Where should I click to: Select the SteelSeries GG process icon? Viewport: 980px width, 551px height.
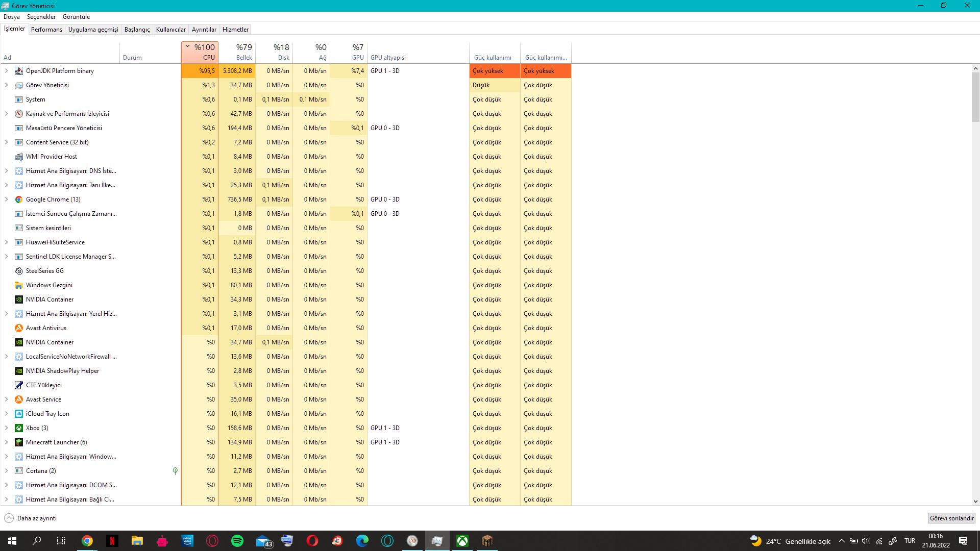[x=19, y=271]
